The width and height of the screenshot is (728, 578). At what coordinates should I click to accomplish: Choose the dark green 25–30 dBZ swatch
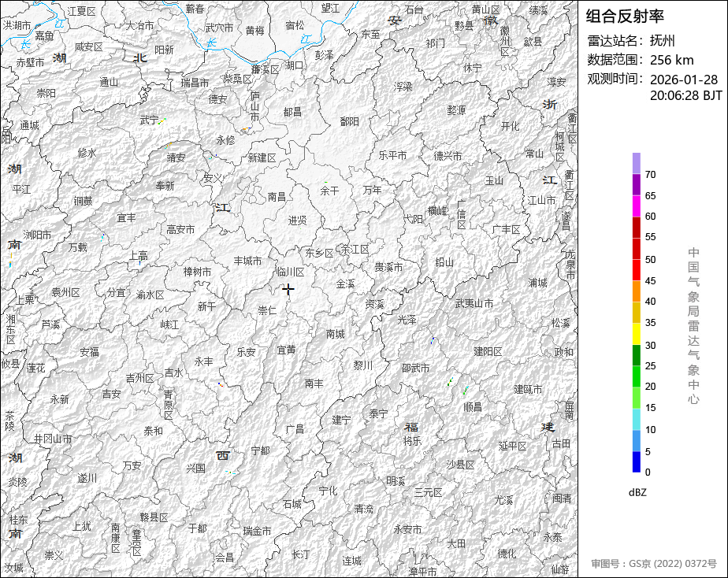[636, 355]
